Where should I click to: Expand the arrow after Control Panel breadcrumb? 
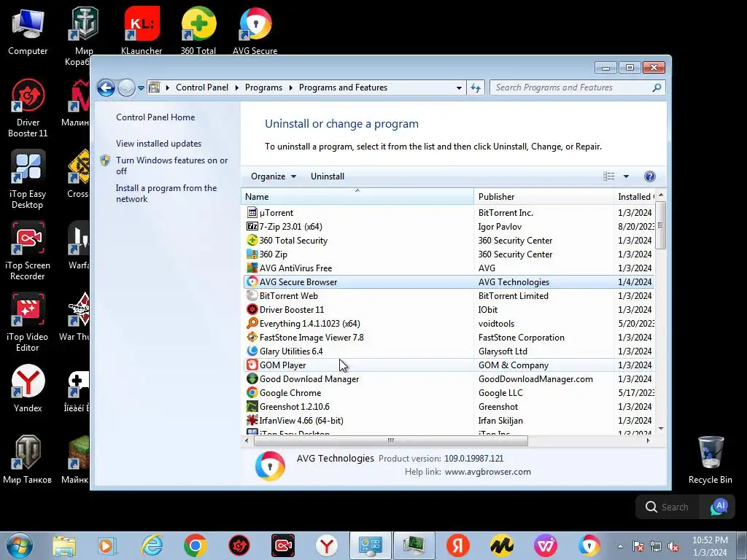point(237,87)
